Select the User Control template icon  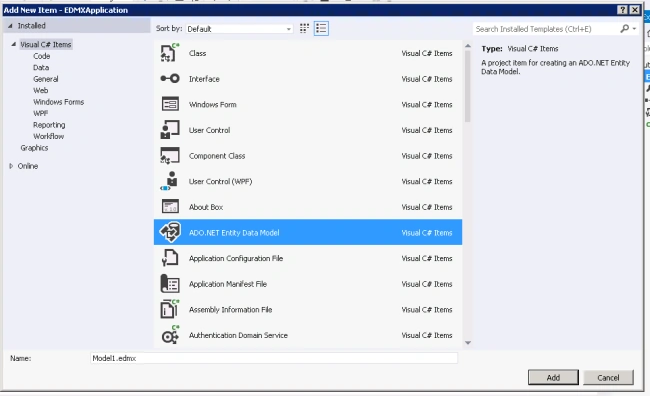point(170,130)
